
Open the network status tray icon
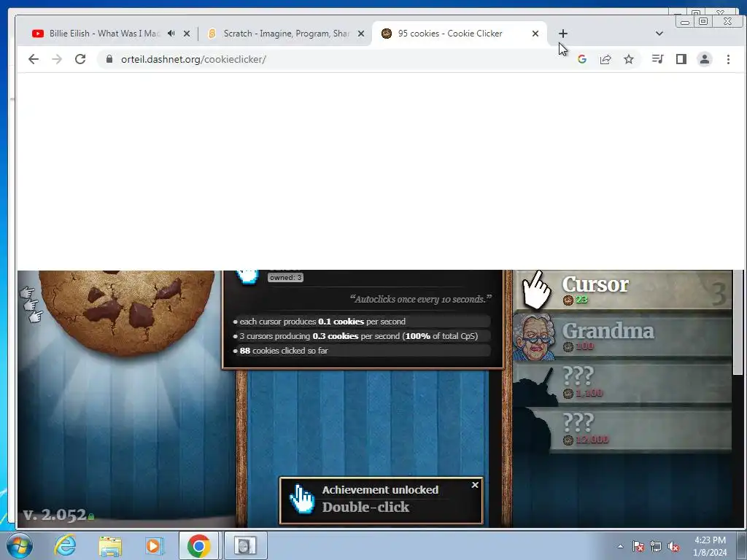[656, 546]
